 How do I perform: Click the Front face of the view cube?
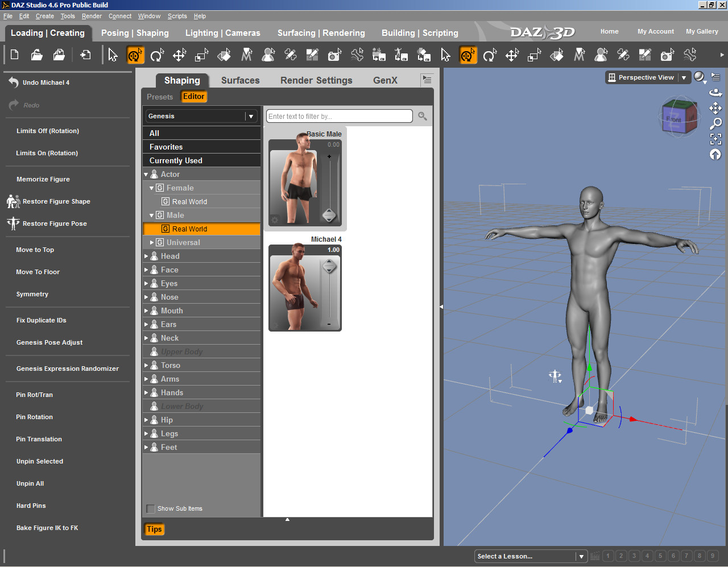(x=673, y=119)
